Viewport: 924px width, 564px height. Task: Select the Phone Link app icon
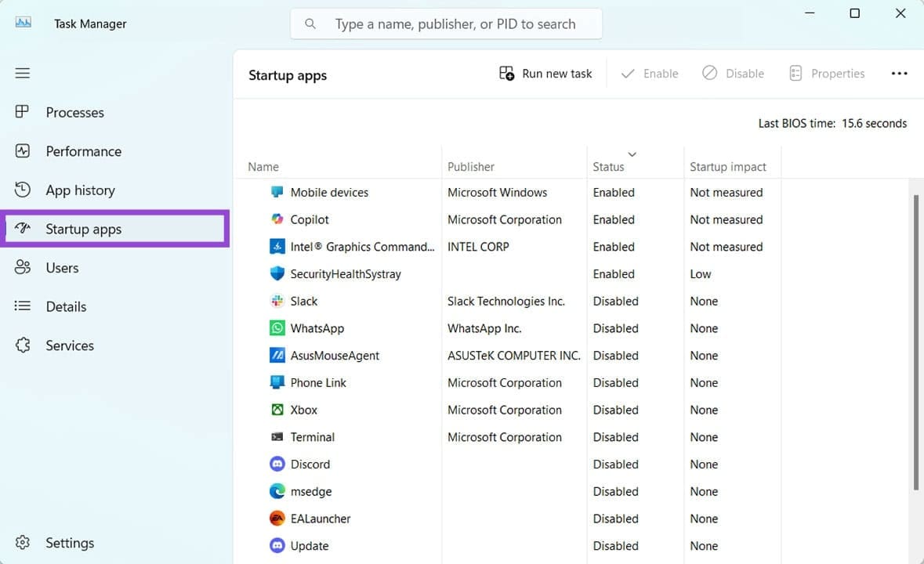(277, 382)
